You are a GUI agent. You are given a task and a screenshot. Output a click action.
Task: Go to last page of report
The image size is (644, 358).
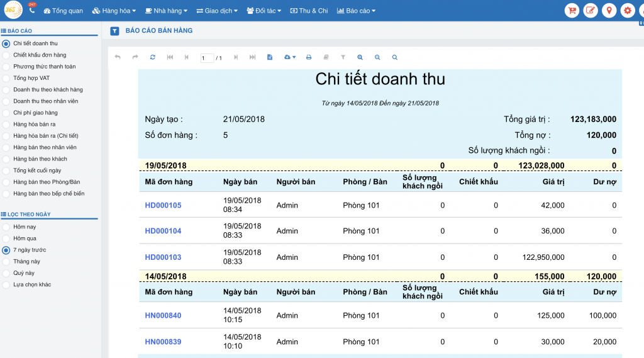(253, 57)
